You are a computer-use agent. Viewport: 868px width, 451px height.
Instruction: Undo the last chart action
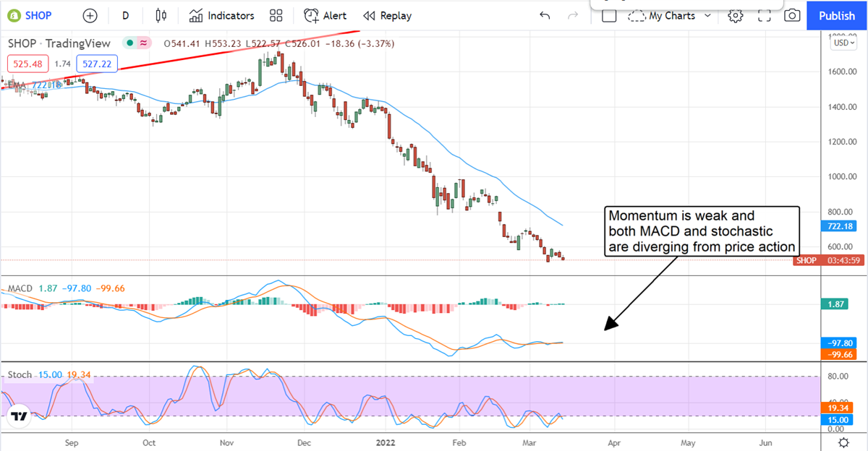pos(545,15)
